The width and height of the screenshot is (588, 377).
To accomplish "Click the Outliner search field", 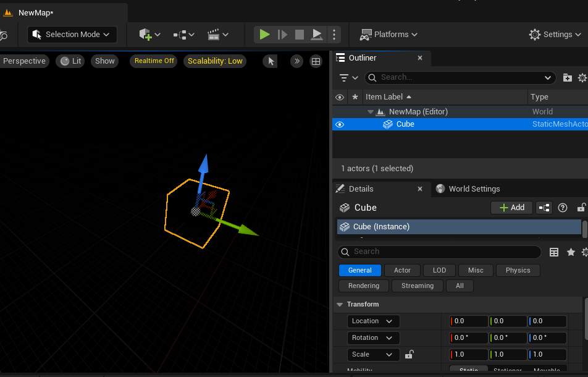I will (460, 78).
